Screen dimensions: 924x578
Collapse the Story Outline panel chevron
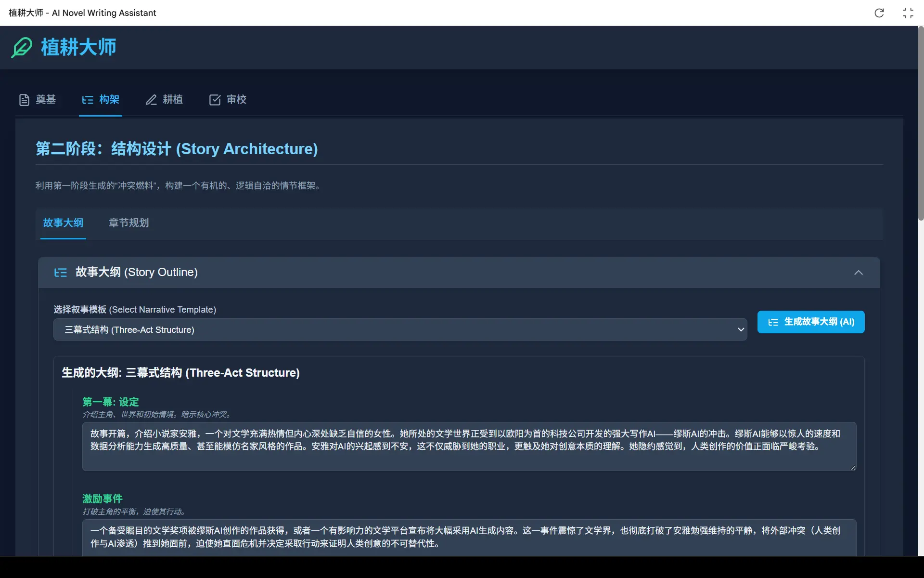coord(858,273)
